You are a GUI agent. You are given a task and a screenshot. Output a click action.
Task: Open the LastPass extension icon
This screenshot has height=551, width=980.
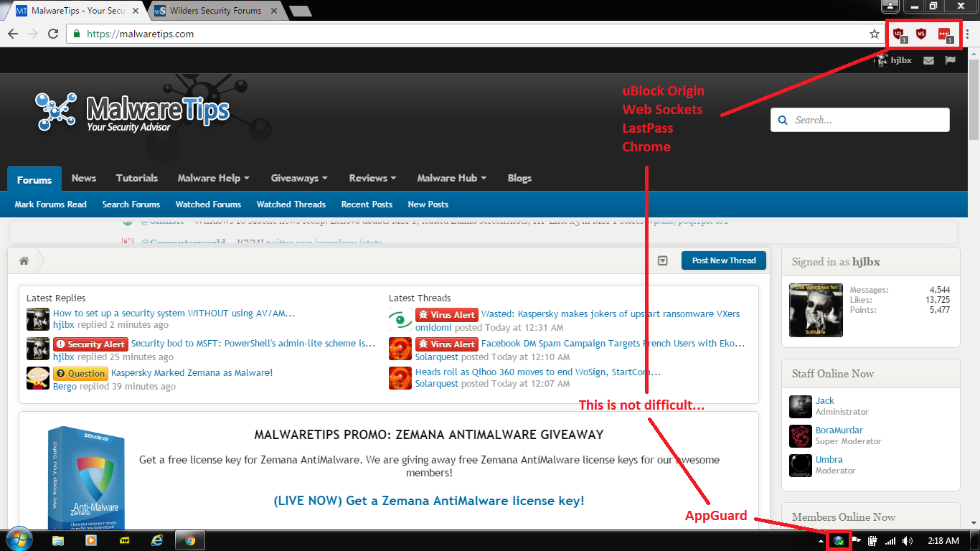(946, 34)
